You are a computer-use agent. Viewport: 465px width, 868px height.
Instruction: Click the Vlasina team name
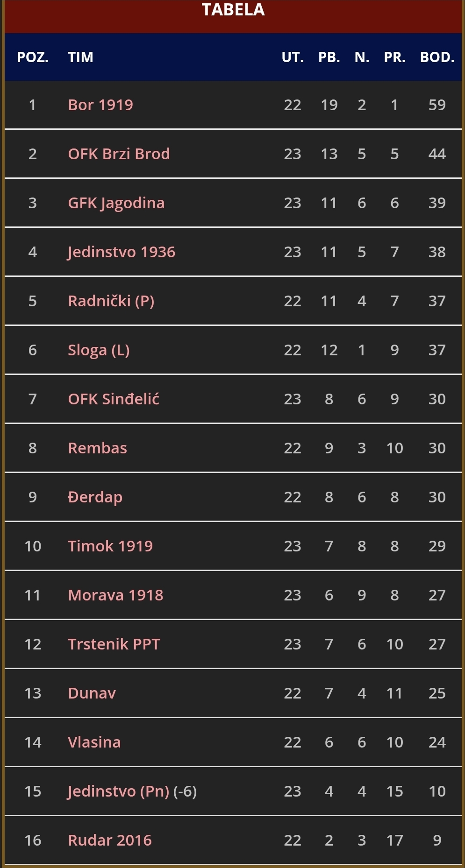[x=94, y=742]
